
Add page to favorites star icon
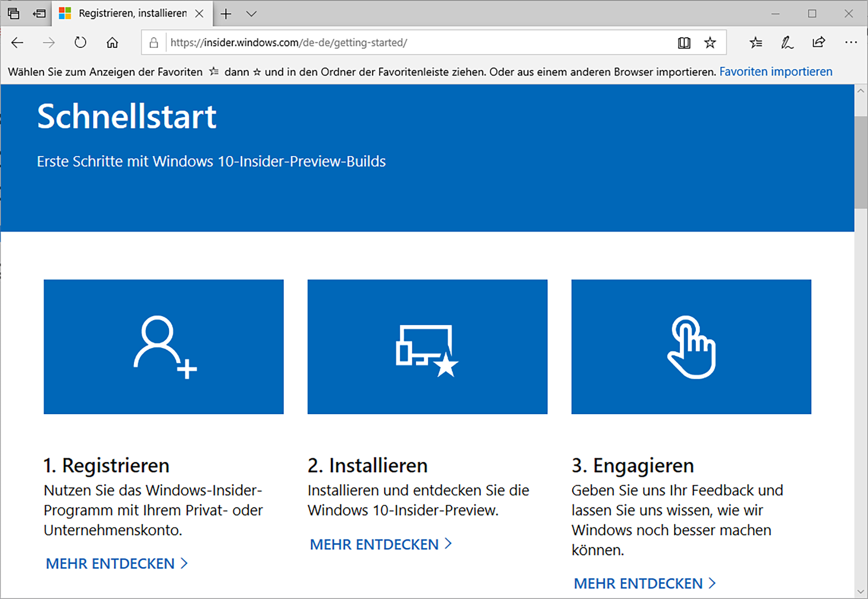pyautogui.click(x=710, y=43)
